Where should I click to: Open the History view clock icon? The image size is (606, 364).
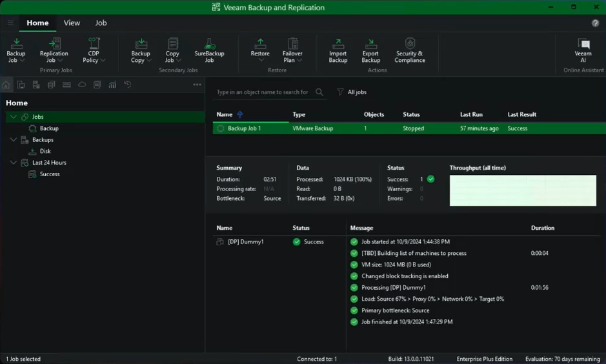pyautogui.click(x=128, y=85)
